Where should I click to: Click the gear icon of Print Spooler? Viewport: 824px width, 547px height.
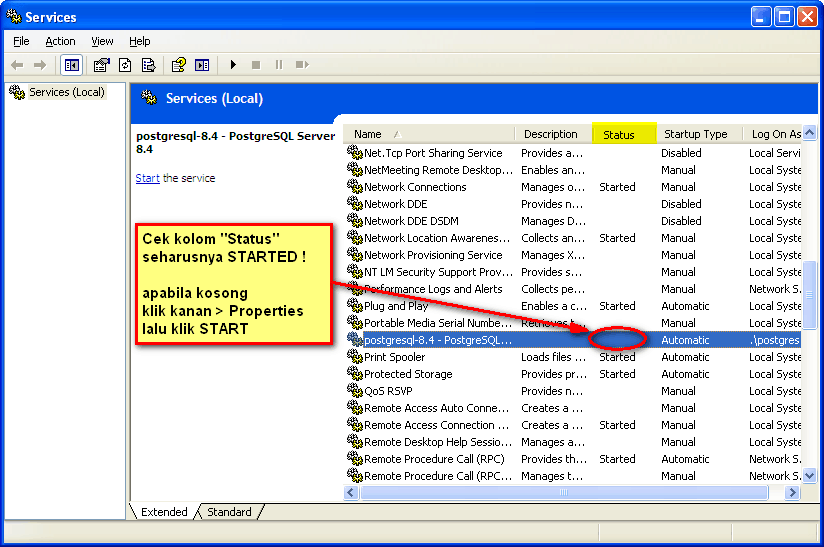(x=355, y=357)
